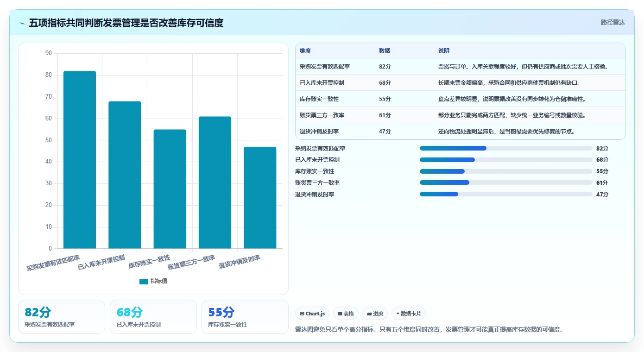
Task: Click the 库存账实一致性 x-axis label
Action: 150,262
